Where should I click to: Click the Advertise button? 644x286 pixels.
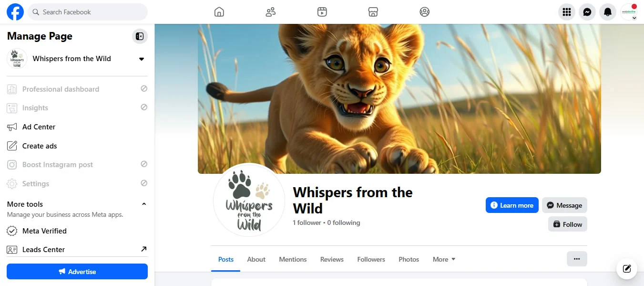coord(77,271)
